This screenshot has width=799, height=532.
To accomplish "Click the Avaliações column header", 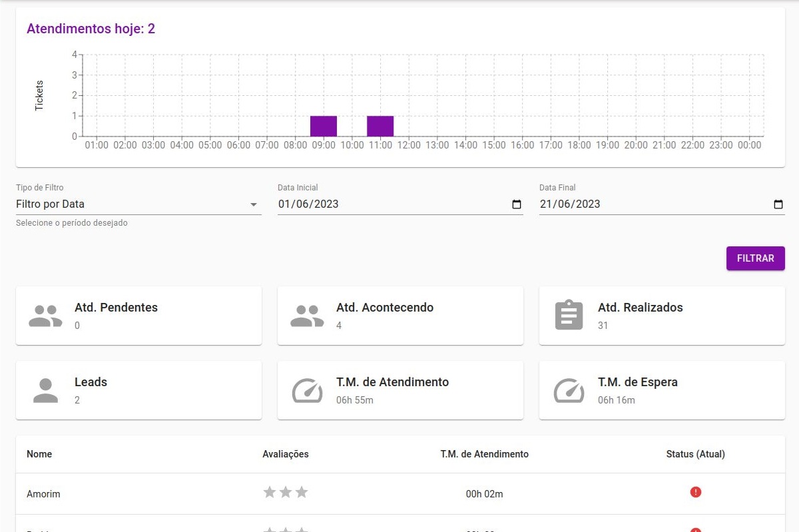I will coord(285,454).
